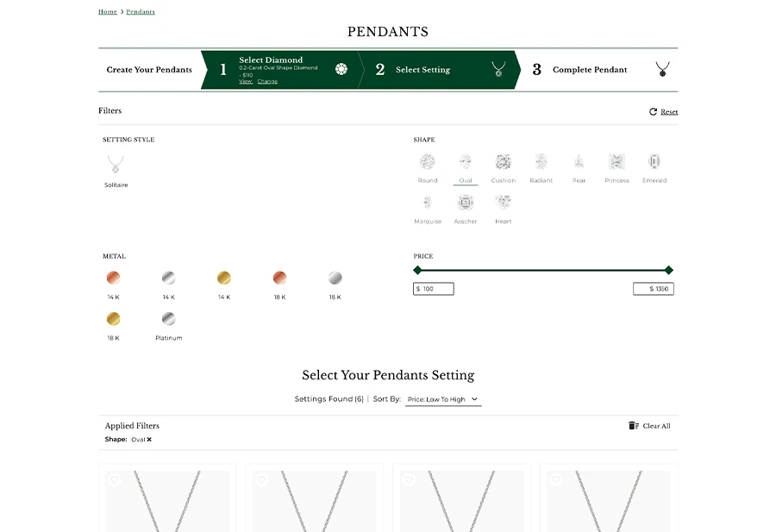Pick the Platinum metal swatch
The width and height of the screenshot is (776, 532).
[x=169, y=319]
